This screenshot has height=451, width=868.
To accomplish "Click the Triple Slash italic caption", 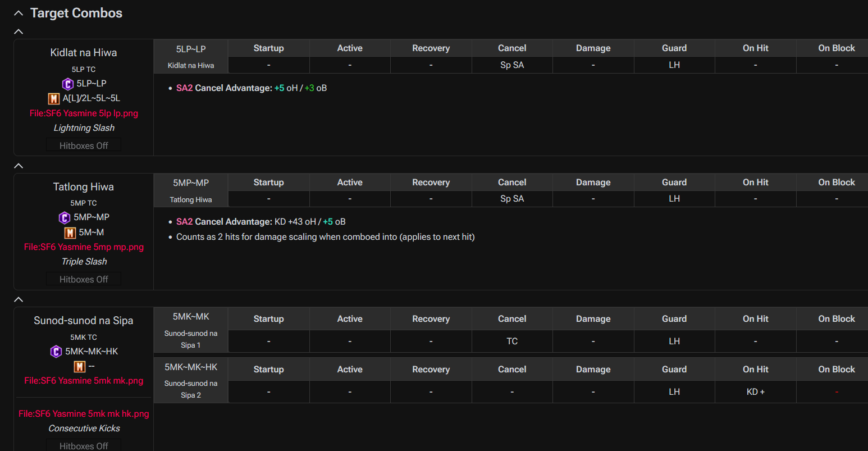I will tap(84, 262).
